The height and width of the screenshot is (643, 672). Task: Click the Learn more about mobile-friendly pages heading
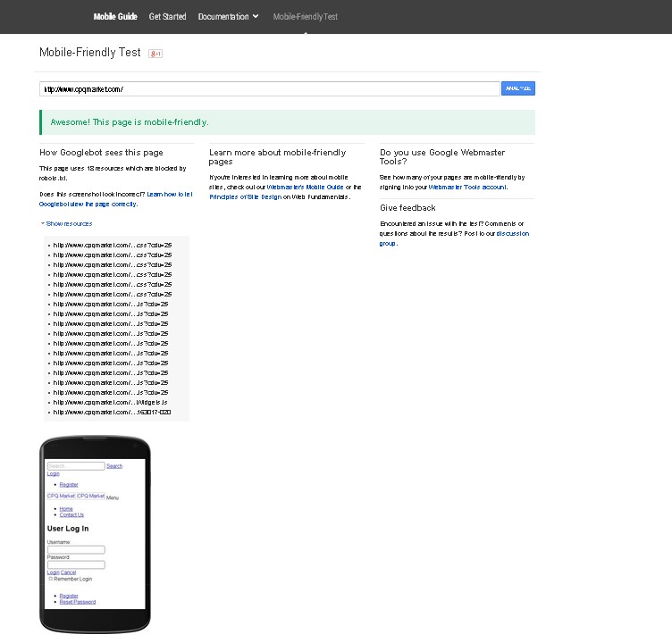click(277, 157)
